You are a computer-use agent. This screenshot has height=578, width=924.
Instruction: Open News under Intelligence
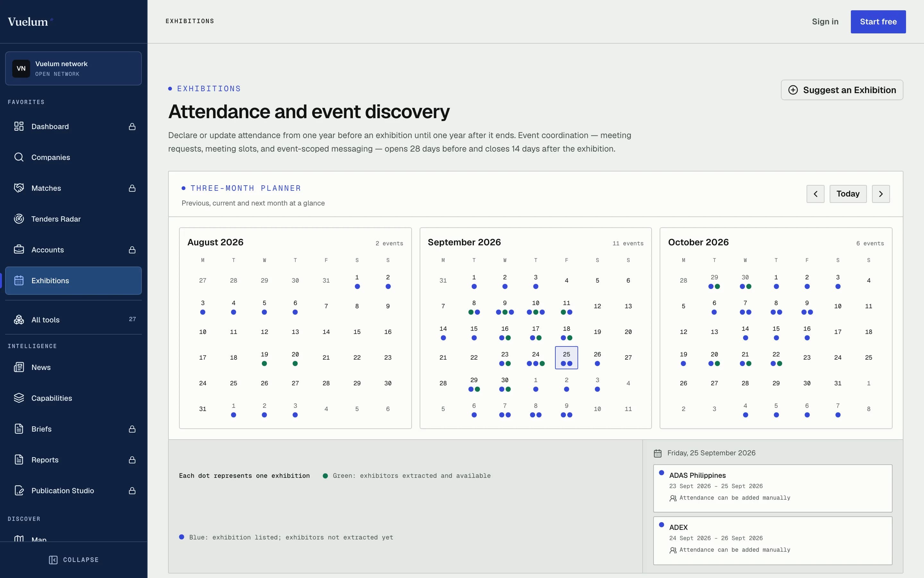coord(73,367)
